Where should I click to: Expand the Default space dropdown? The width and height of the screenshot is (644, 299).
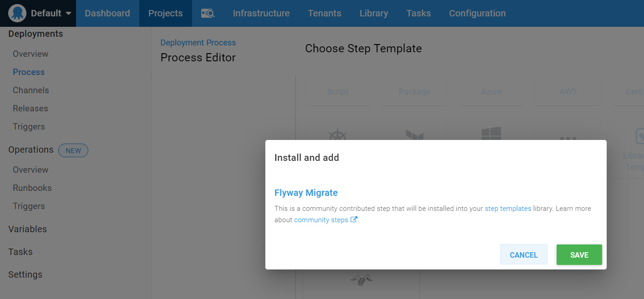pos(68,13)
